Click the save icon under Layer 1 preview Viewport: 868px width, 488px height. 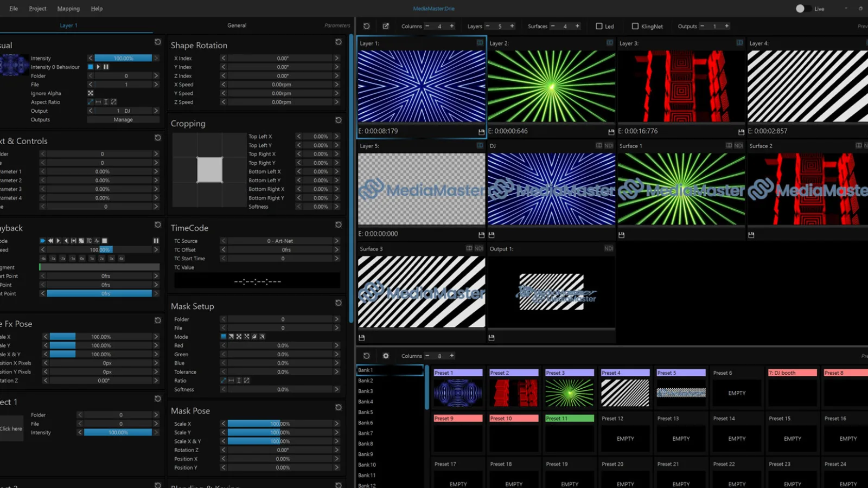coord(481,132)
